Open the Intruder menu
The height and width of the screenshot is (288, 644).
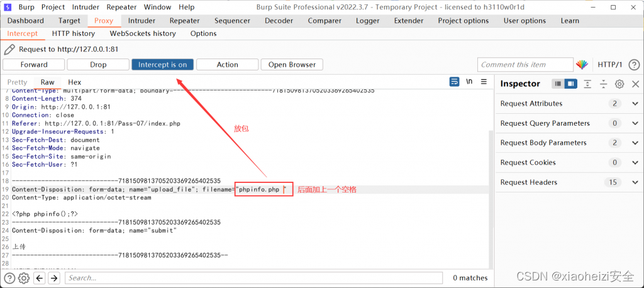86,7
